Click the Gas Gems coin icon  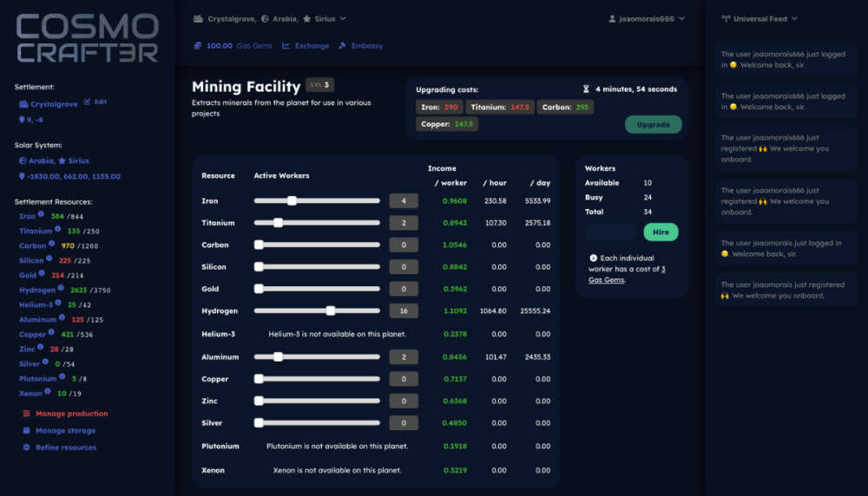[198, 46]
